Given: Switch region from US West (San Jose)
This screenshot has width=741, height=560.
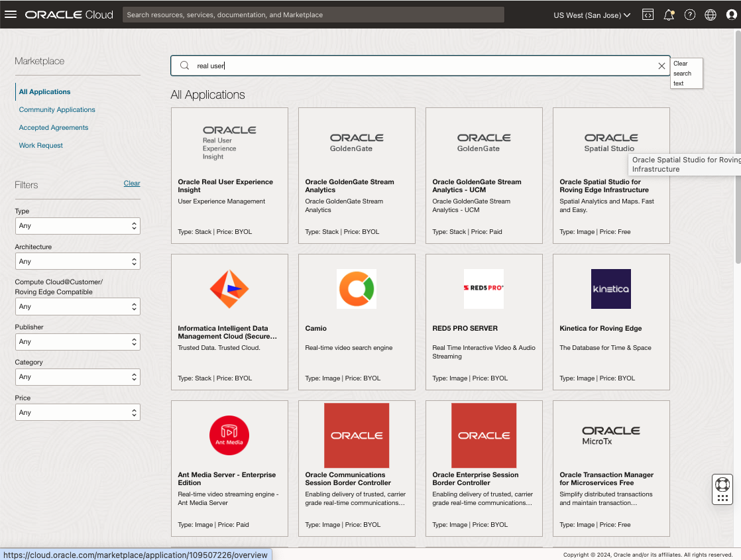Looking at the screenshot, I should 592,15.
